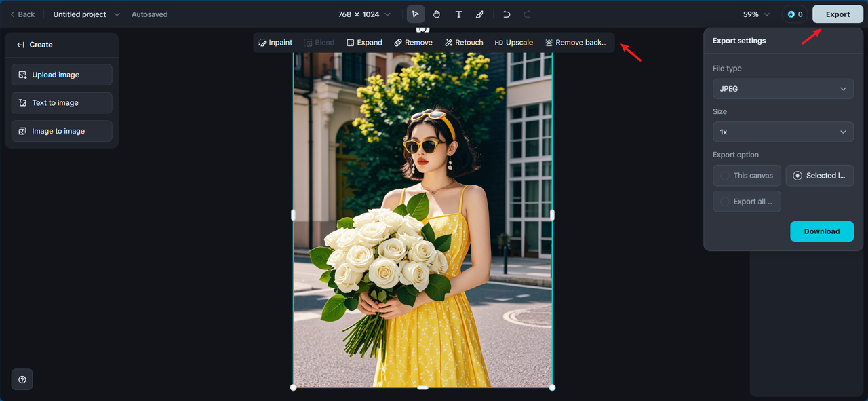Open Text to image
The height and width of the screenshot is (401, 868).
62,103
